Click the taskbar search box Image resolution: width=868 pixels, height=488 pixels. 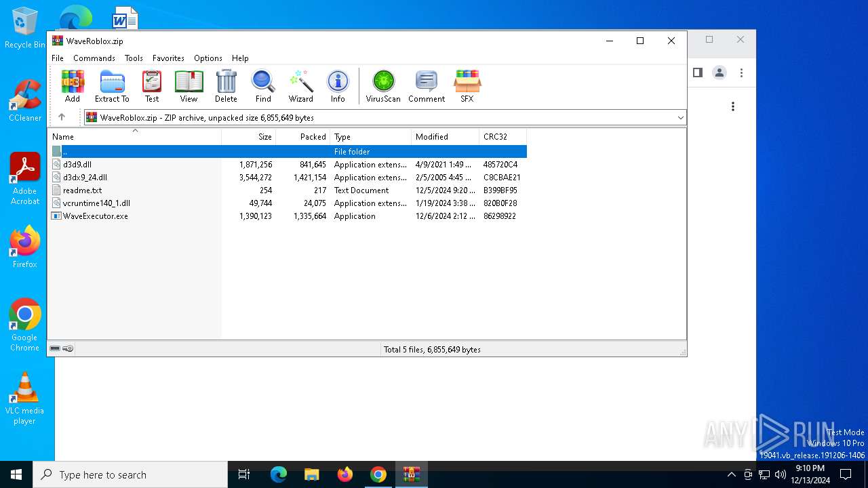tap(130, 474)
